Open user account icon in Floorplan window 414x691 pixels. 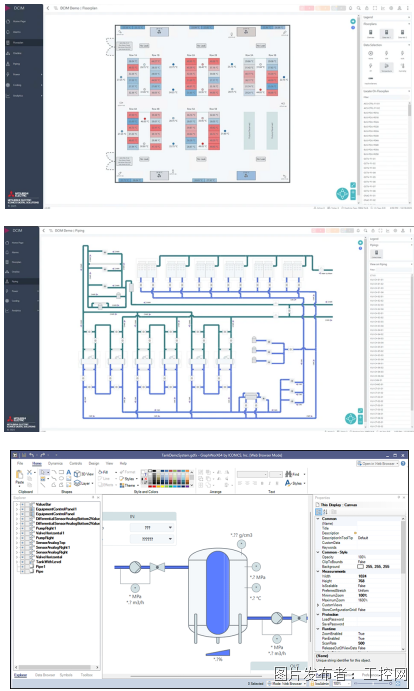[399, 8]
